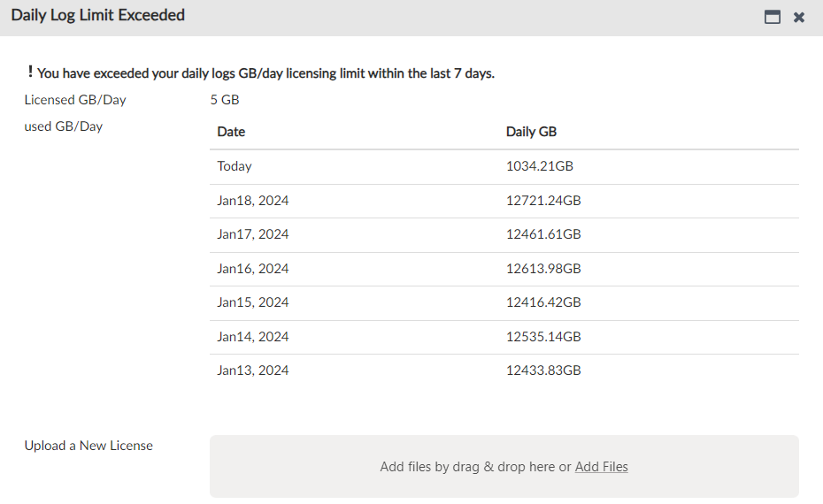The image size is (823, 504).
Task: Close the Daily Log Limit Exceeded dialog
Action: click(799, 17)
